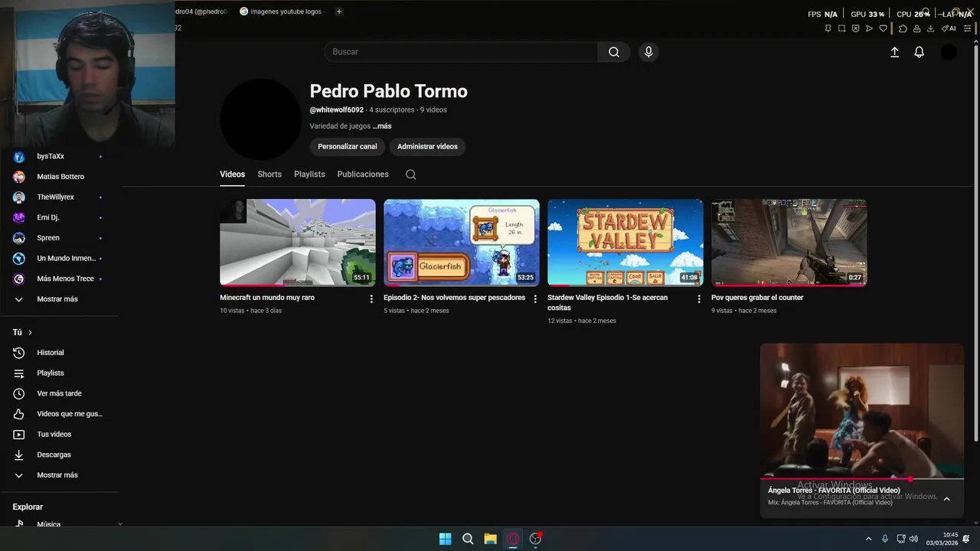Screen dimensions: 980x551
Task: Open options menu for Episodio 2 video
Action: pos(535,298)
